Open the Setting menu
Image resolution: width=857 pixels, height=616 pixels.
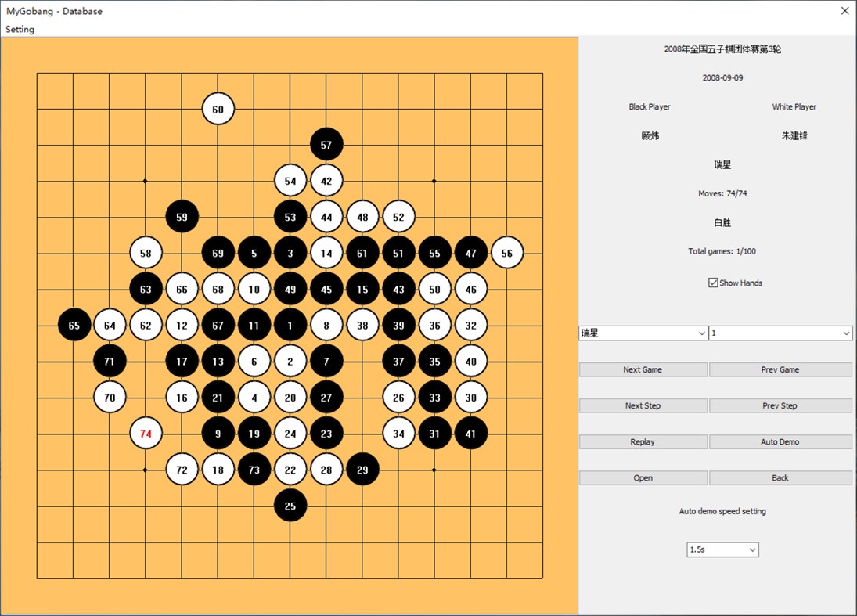(x=20, y=29)
